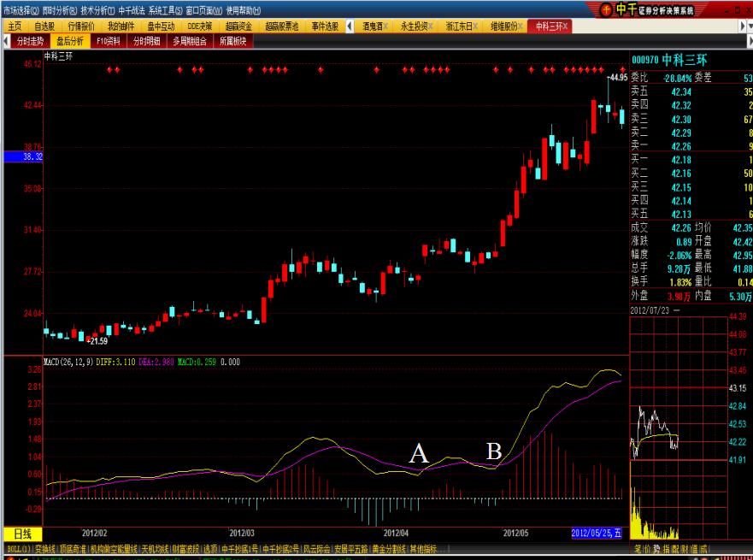
Task: Click the left tab-scroll arrow before 酒鬼酒
Action: 346,27
